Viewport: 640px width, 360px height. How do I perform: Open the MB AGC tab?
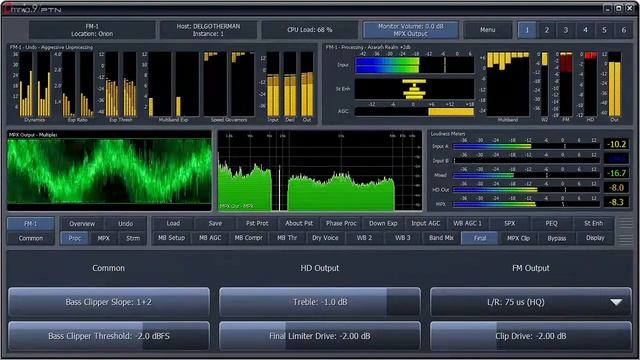210,238
